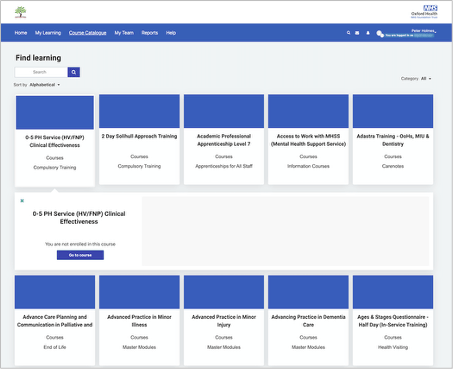Open the messages envelope icon
Viewport: 453px width, 369px height.
point(357,33)
